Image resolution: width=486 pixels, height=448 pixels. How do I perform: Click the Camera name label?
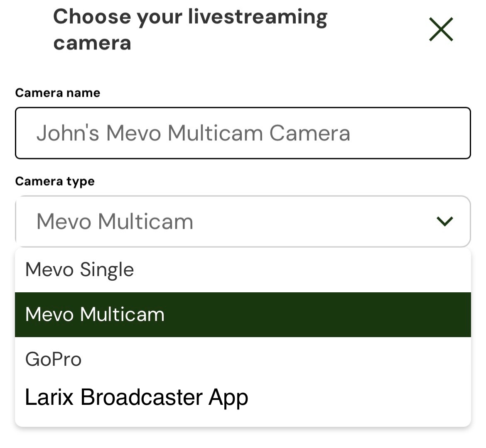(x=58, y=93)
